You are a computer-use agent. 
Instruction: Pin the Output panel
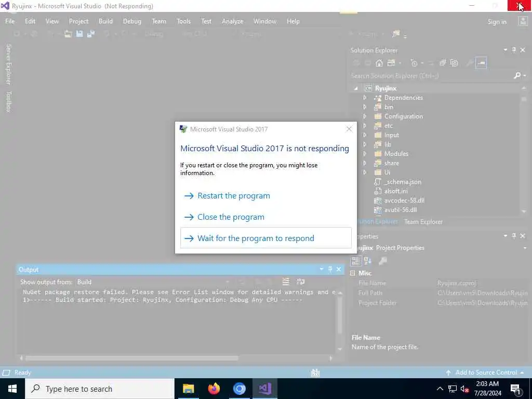pos(330,269)
